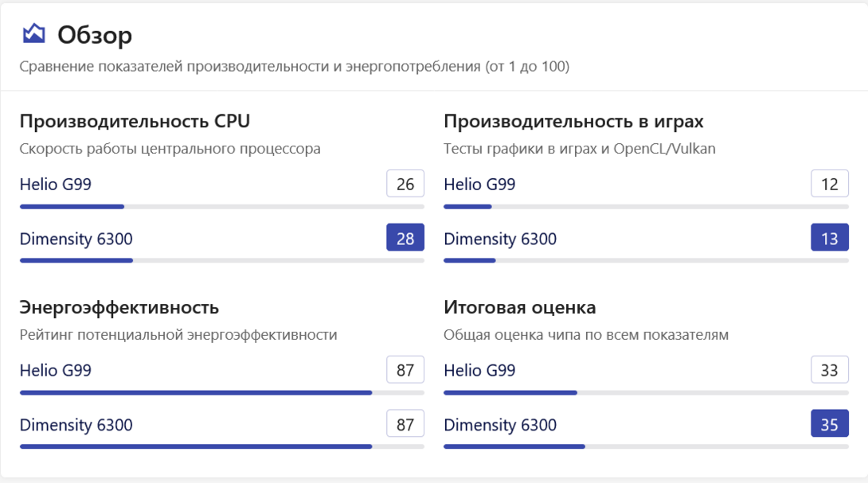The image size is (868, 483).
Task: Click the Helio G99 CPU progress bar
Action: (221, 206)
